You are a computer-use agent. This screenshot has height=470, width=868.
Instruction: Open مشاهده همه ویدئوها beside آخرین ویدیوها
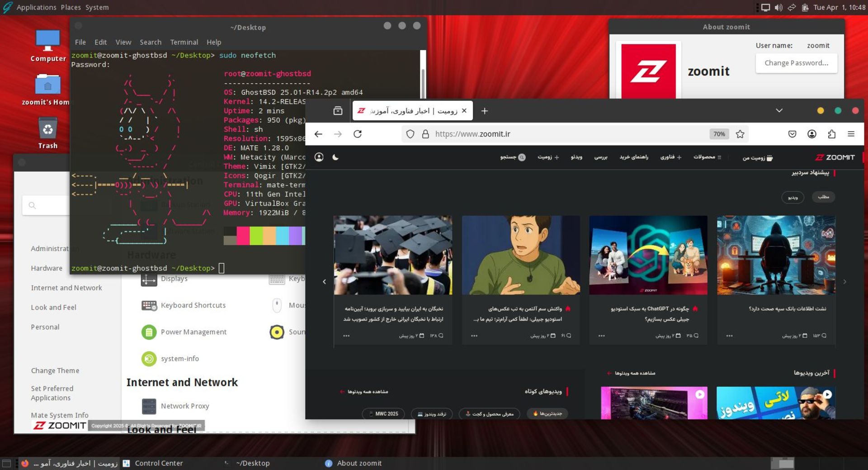(x=631, y=373)
